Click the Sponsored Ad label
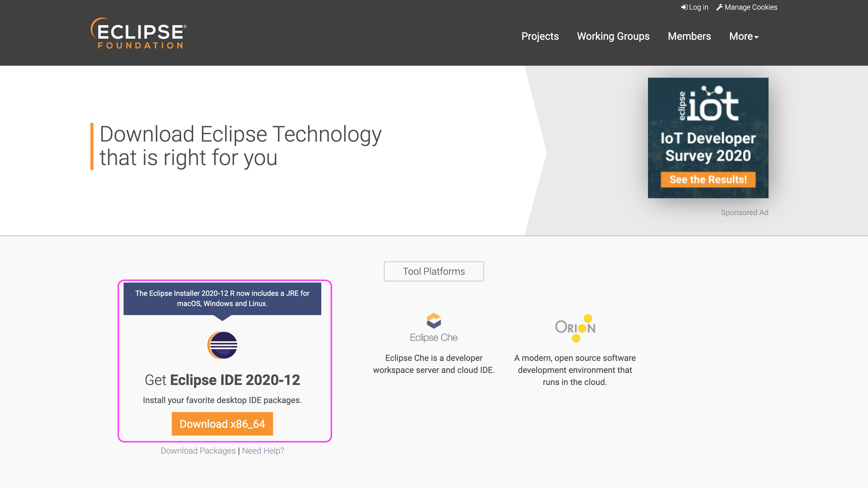The width and height of the screenshot is (868, 488). 744,212
